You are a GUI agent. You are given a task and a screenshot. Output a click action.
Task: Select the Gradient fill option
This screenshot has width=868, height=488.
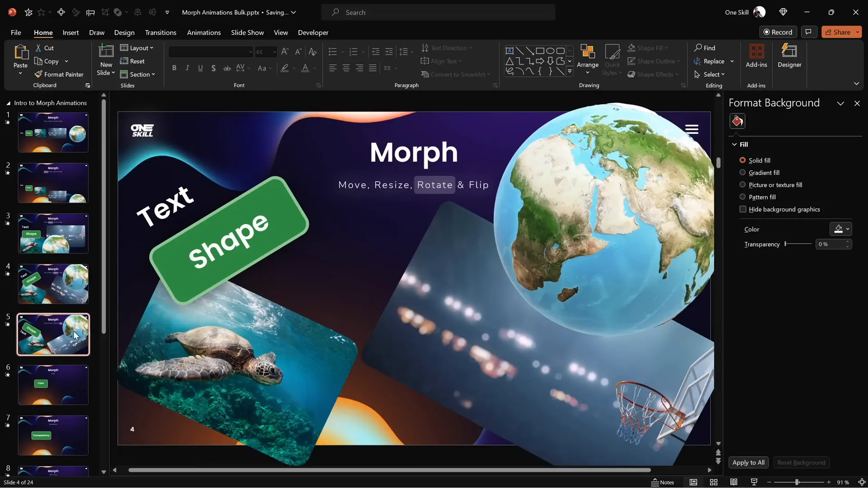pos(759,173)
